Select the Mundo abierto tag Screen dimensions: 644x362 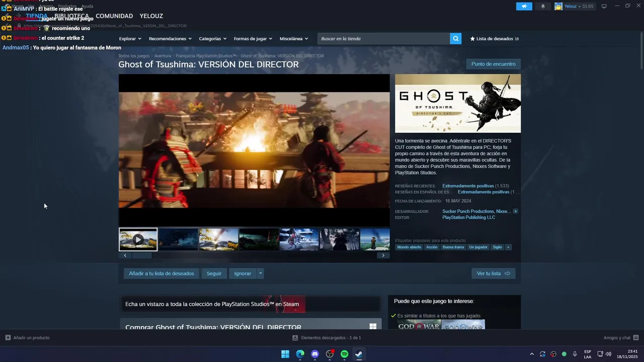pyautogui.click(x=409, y=247)
